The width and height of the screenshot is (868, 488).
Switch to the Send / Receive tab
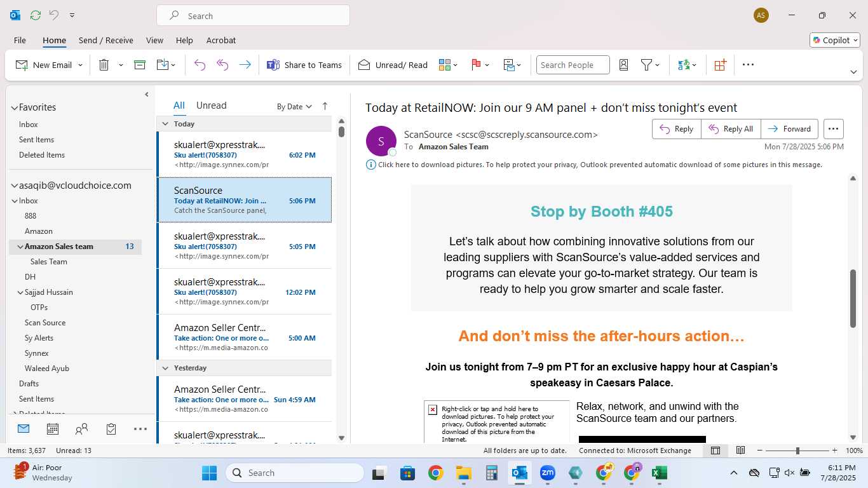coord(106,40)
